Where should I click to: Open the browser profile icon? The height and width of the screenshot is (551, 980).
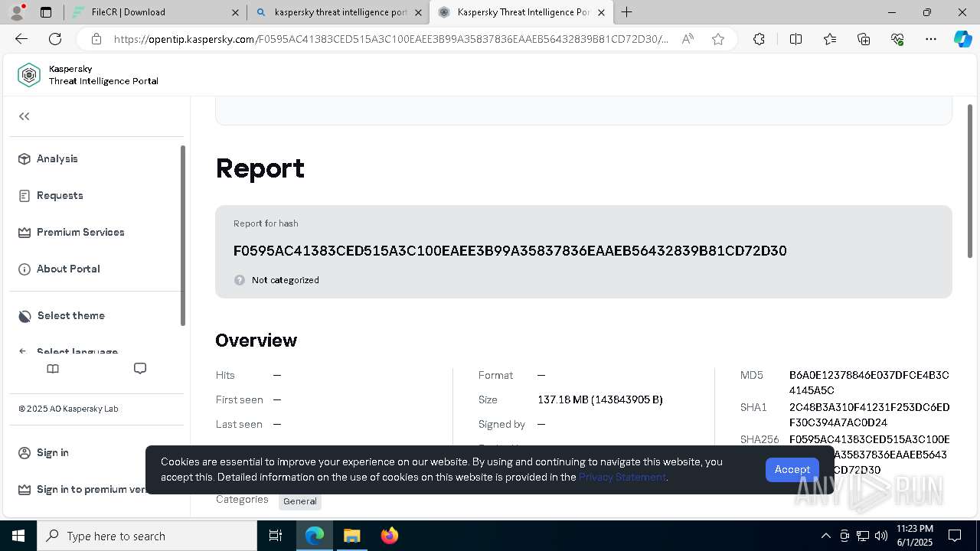pos(17,12)
